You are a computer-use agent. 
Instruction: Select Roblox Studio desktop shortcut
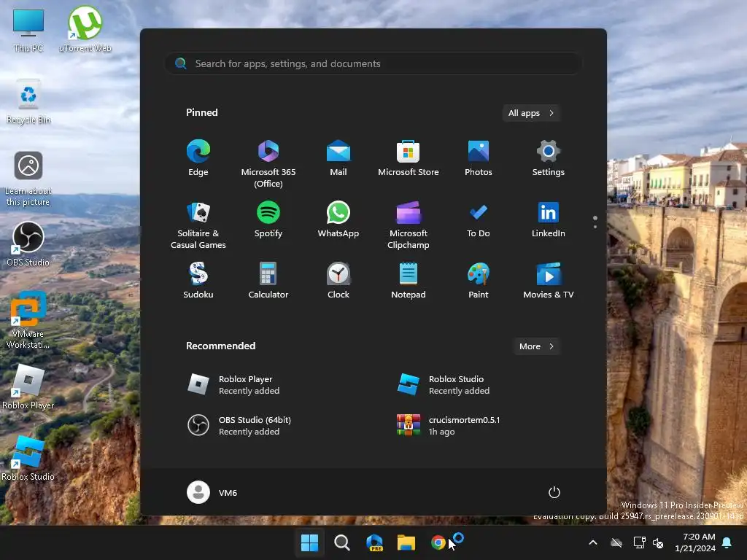pos(28,458)
